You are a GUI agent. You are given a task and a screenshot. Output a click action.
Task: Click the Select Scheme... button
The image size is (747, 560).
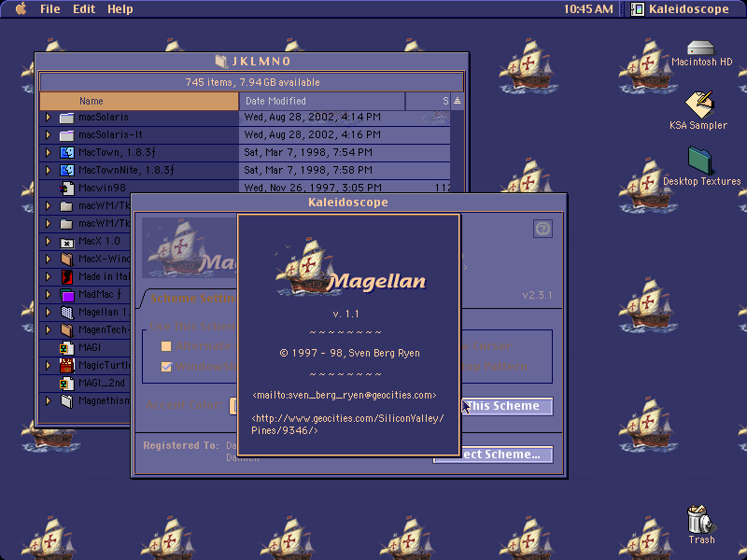coord(493,455)
